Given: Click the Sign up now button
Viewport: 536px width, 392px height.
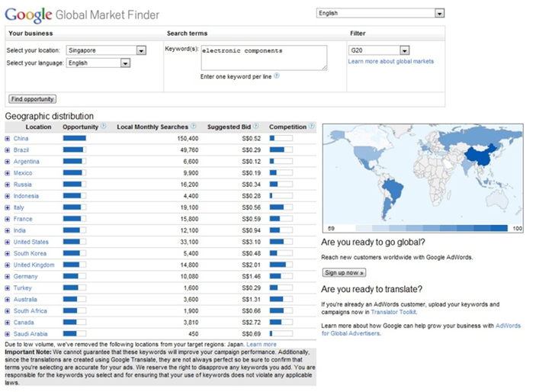Looking at the screenshot, I should 344,272.
